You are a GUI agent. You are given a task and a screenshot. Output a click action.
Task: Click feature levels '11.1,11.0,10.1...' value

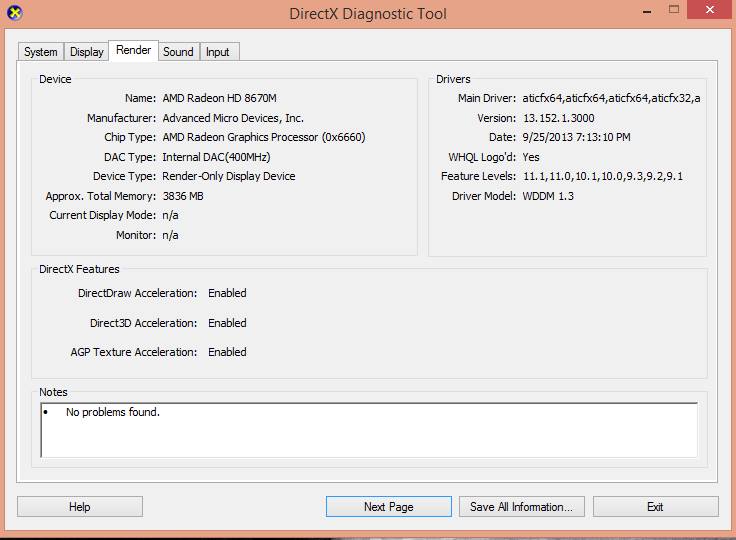click(603, 176)
